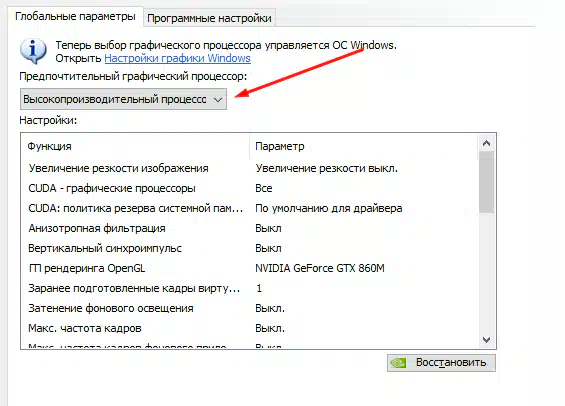Switch to the Программные настройки tab
Image resolution: width=565 pixels, height=406 pixels.
tap(209, 18)
